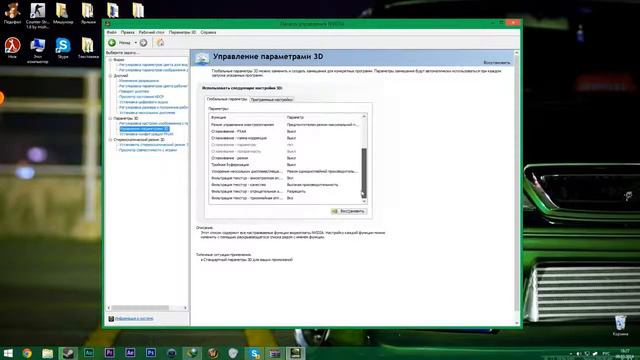The height and width of the screenshot is (360, 640).
Task: Open Adobe After Effects from the taskbar
Action: [x=130, y=353]
